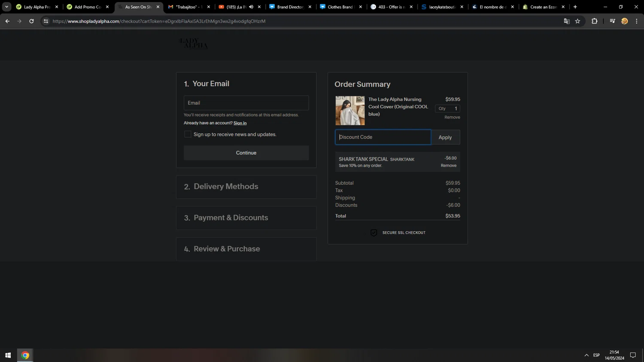This screenshot has height=362, width=644.
Task: Click the ESP language indicator
Action: click(596, 355)
